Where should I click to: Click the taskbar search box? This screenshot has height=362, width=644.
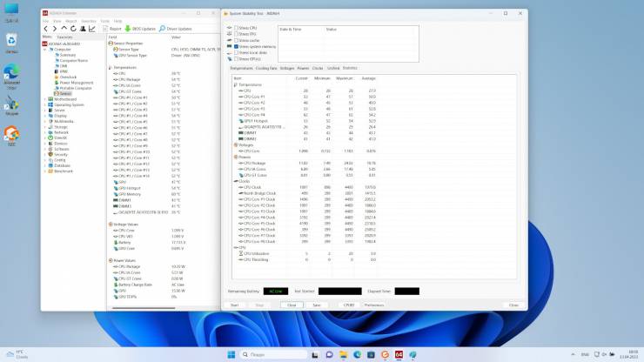(273, 355)
